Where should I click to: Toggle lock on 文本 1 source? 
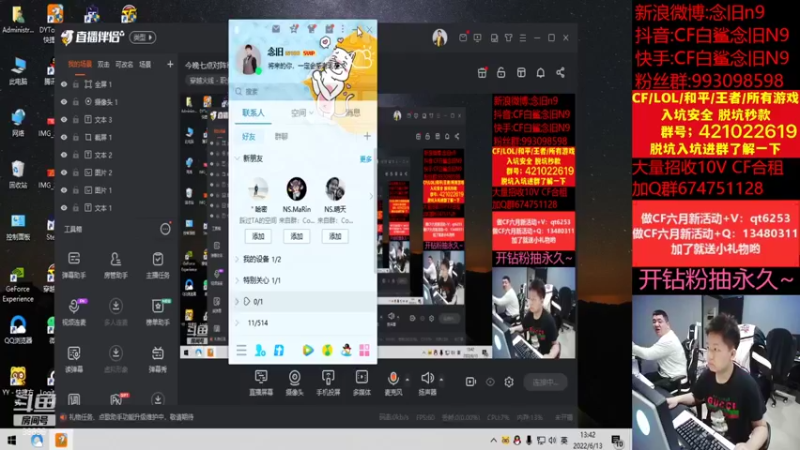tap(76, 208)
